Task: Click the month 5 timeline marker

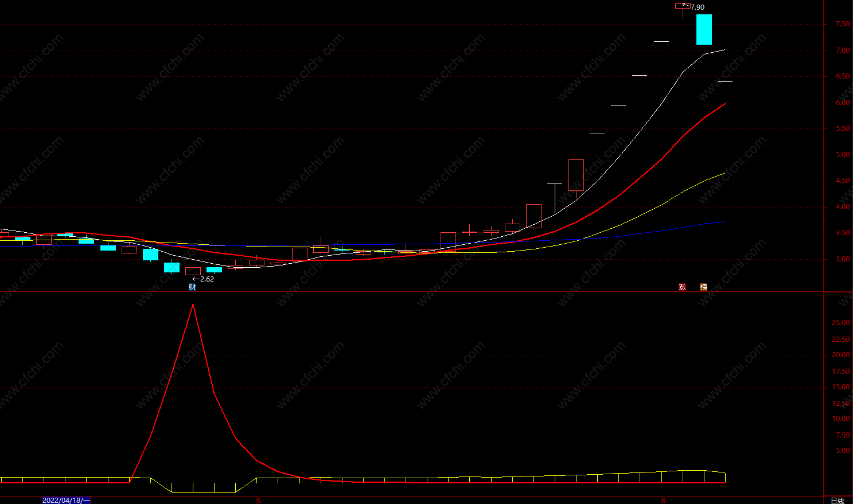Action: (259, 501)
